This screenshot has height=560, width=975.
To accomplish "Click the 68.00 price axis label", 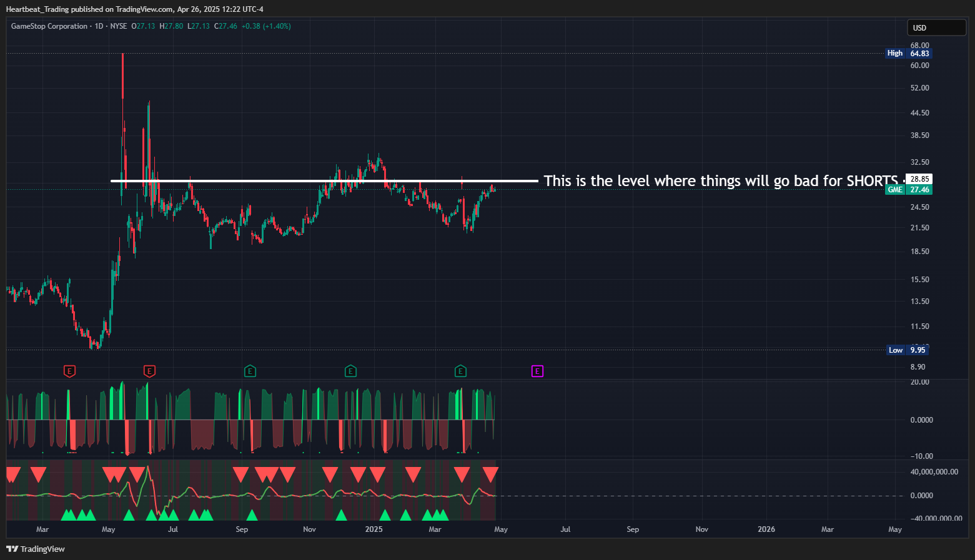I will [919, 46].
